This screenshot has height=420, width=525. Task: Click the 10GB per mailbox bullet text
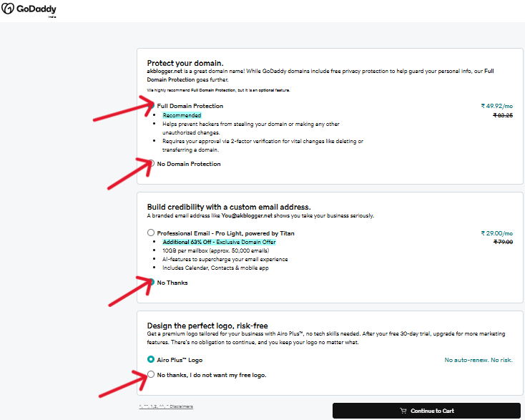pos(215,250)
